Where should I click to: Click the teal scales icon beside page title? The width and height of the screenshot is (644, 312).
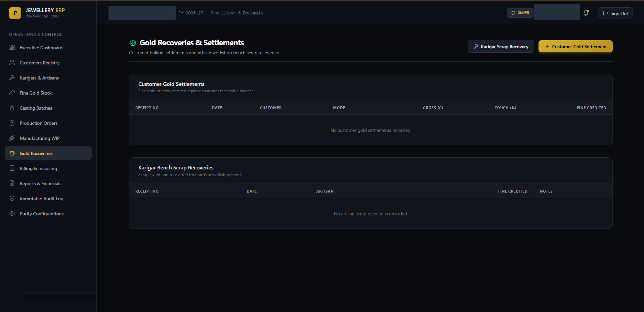coord(133,43)
